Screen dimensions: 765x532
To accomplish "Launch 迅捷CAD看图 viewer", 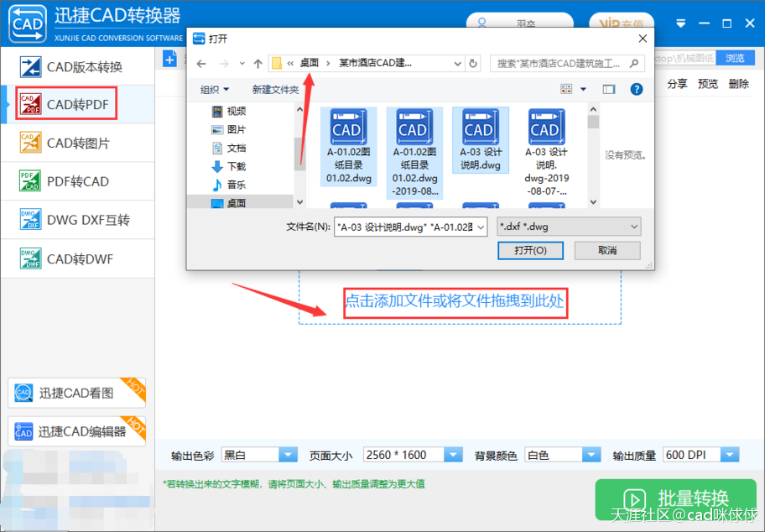I will [x=76, y=393].
